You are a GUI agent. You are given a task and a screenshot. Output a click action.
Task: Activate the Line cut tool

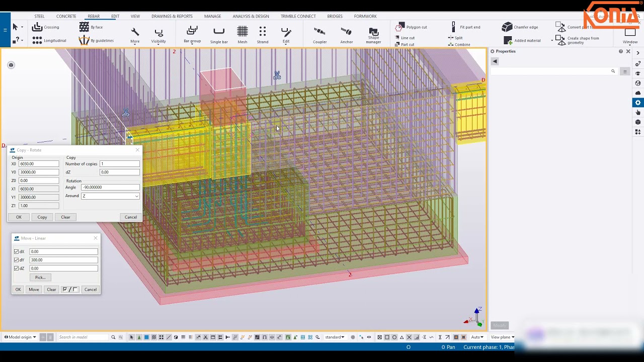coord(405,38)
